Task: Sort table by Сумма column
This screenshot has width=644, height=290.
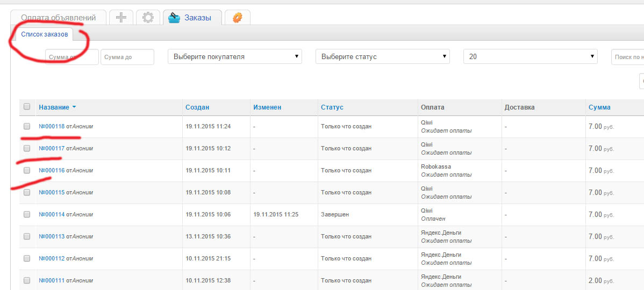Action: pyautogui.click(x=599, y=107)
